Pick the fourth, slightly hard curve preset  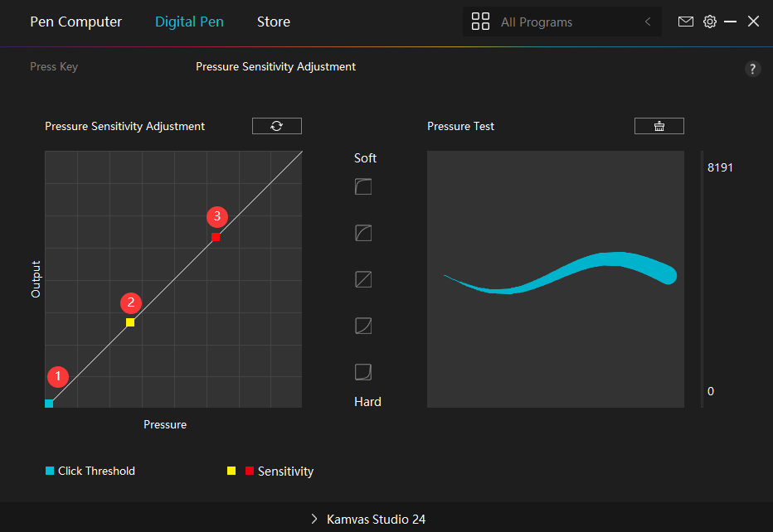coord(362,326)
